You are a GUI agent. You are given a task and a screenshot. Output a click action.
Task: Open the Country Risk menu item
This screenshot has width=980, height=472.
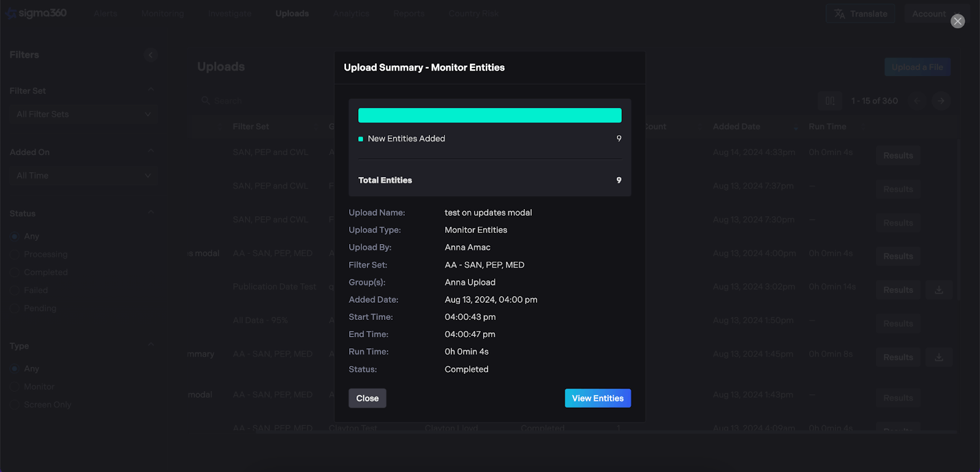click(x=473, y=13)
